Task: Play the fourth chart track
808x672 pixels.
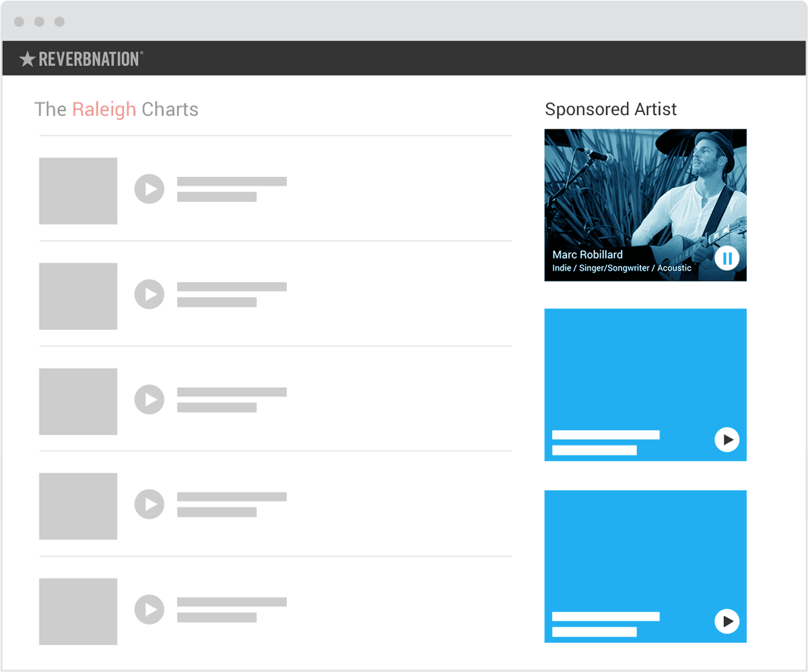Action: [x=149, y=505]
